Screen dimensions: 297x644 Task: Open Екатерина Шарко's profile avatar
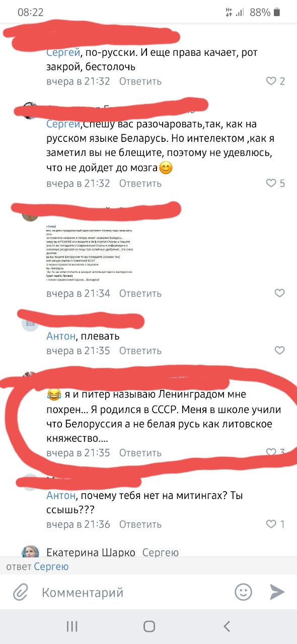[x=30, y=552]
